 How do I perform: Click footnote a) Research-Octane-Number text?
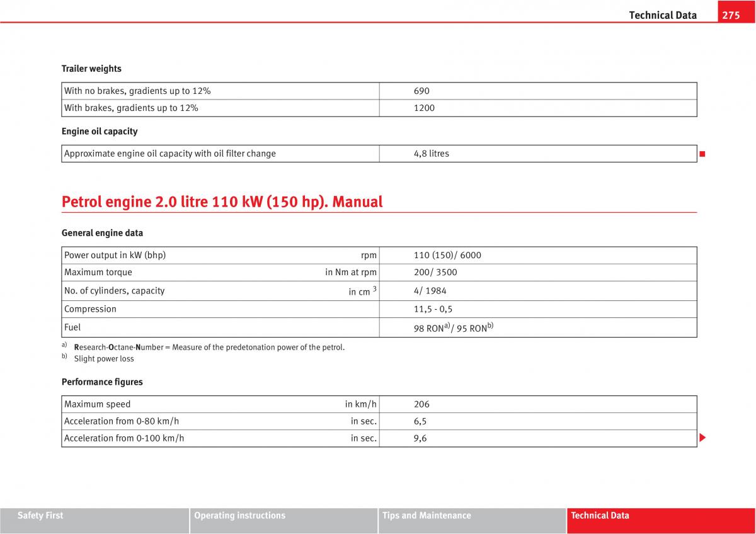209,347
